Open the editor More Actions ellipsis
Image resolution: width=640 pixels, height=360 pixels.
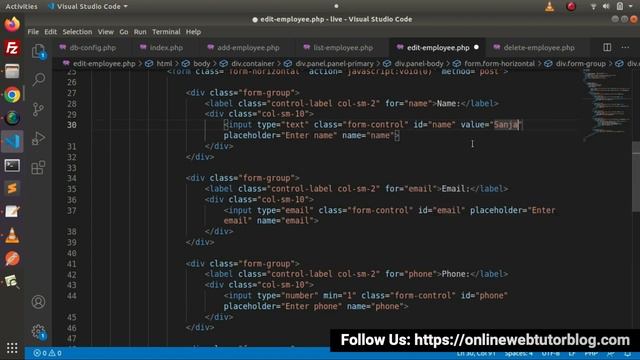pyautogui.click(x=625, y=47)
